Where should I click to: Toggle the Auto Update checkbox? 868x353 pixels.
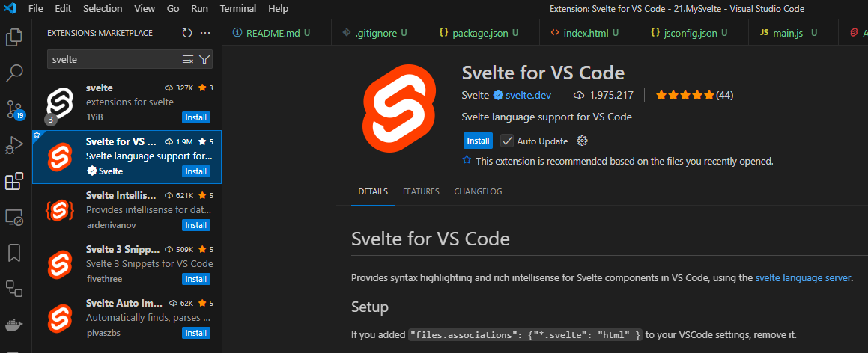coord(506,141)
